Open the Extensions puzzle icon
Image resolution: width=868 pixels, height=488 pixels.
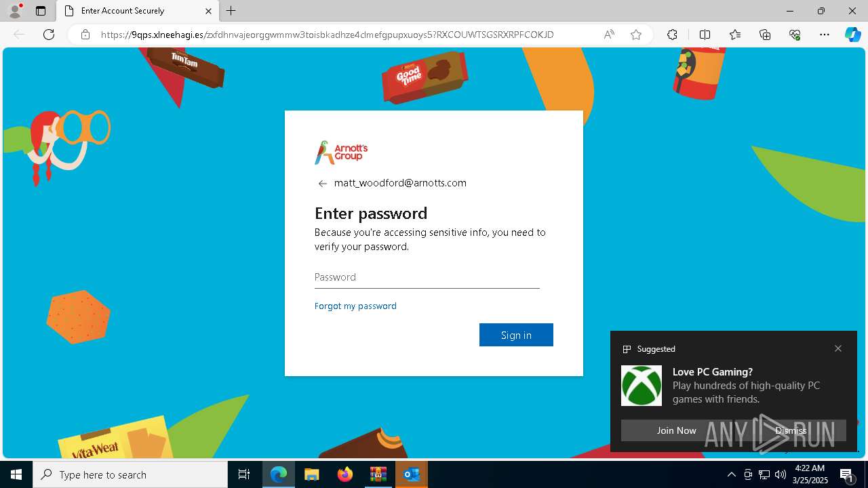click(672, 35)
